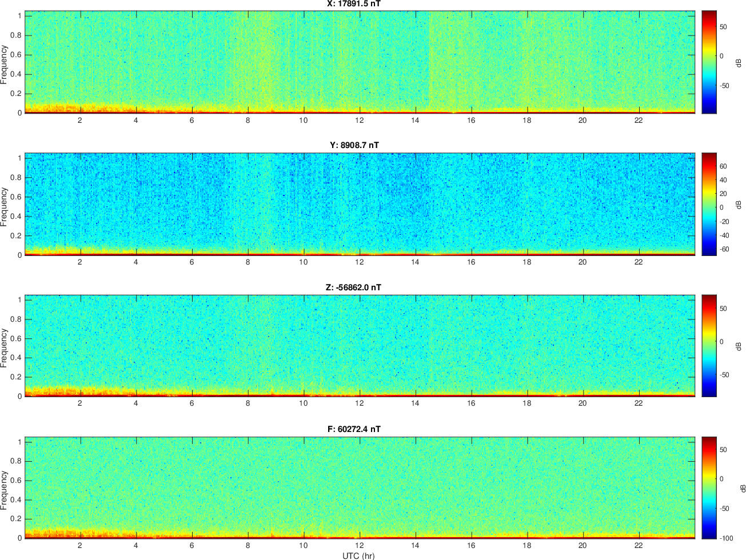The image size is (746, 560).
Task: Click the dB label on X colorbar
Action: [x=738, y=62]
